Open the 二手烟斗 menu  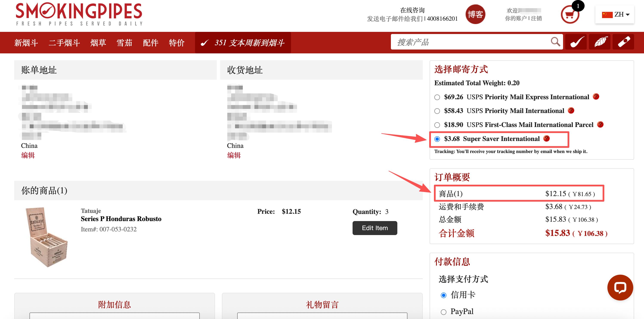[x=64, y=43]
